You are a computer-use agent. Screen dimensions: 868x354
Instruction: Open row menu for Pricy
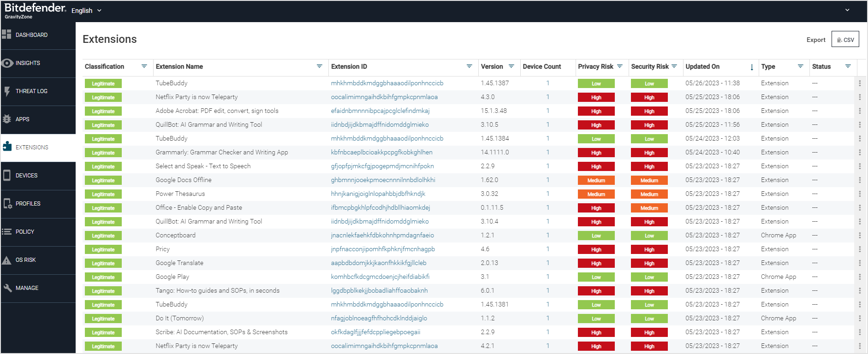pyautogui.click(x=860, y=249)
